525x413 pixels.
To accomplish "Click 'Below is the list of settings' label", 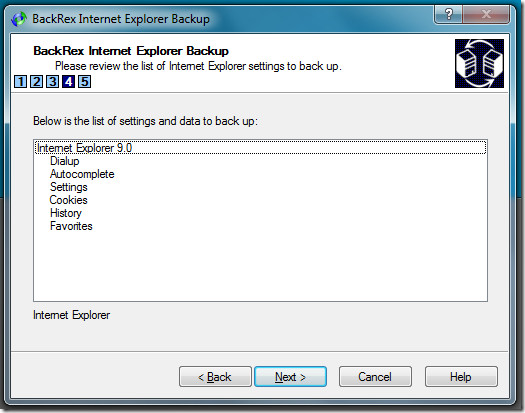I will pyautogui.click(x=145, y=121).
